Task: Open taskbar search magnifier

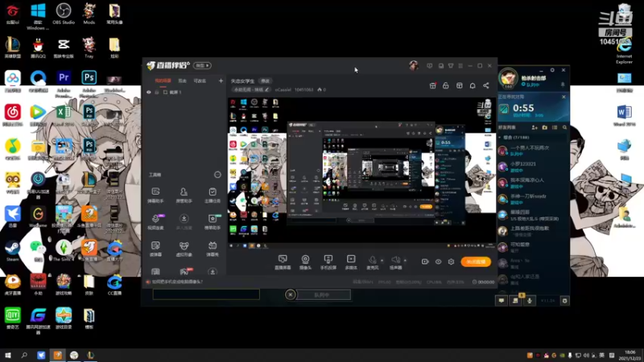Action: 24,355
